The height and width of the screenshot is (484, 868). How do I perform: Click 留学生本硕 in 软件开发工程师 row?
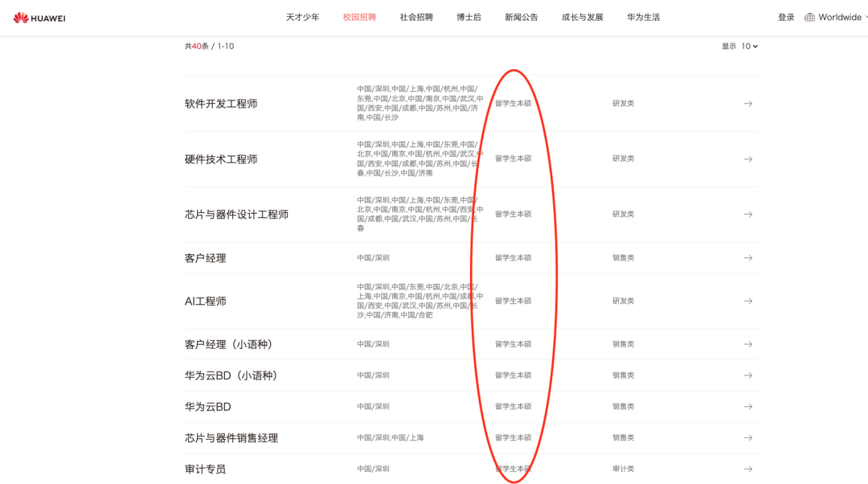coord(513,104)
